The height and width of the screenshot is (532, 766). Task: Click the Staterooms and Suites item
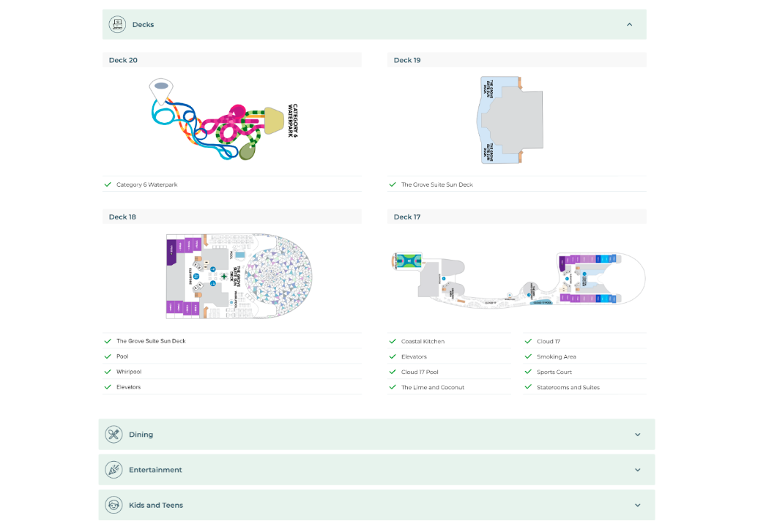568,387
